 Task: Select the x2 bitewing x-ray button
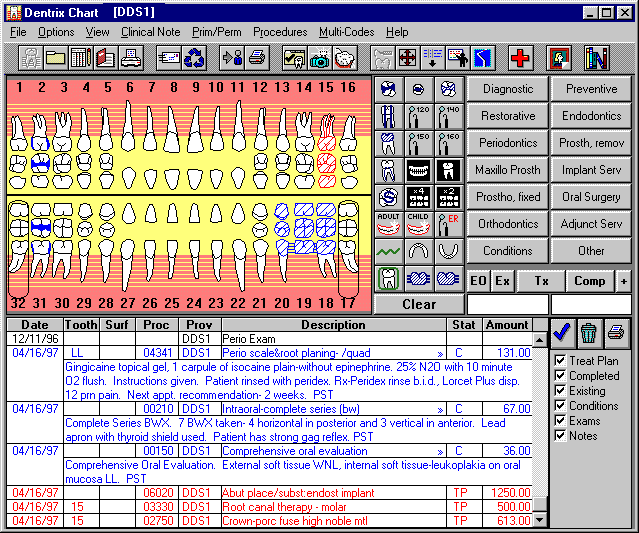pos(449,197)
